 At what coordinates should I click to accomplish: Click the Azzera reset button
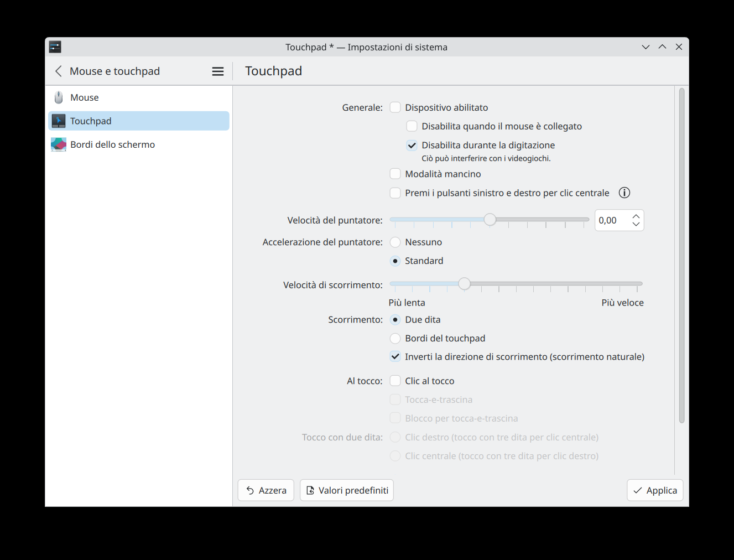click(x=266, y=490)
